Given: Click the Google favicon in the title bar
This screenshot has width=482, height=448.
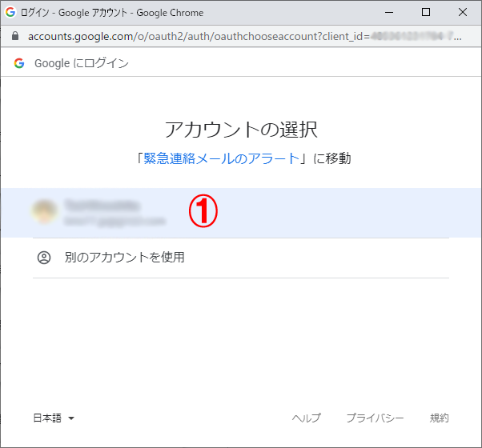Looking at the screenshot, I should click(10, 12).
